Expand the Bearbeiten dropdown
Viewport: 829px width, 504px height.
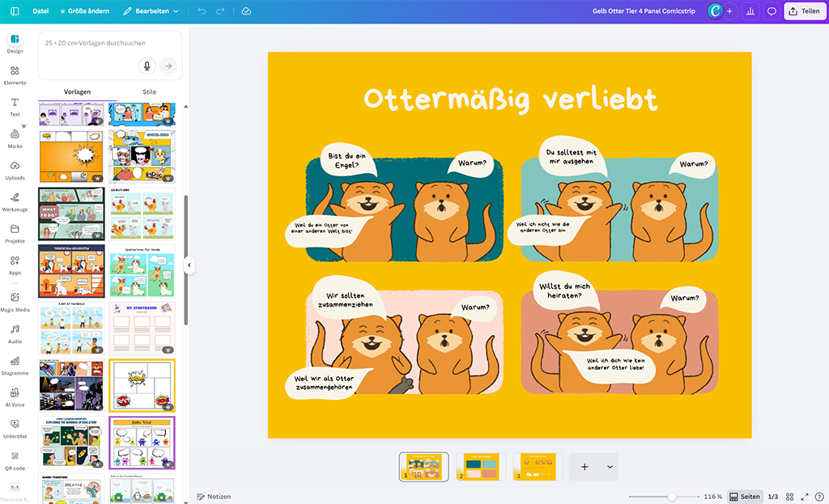click(x=151, y=11)
